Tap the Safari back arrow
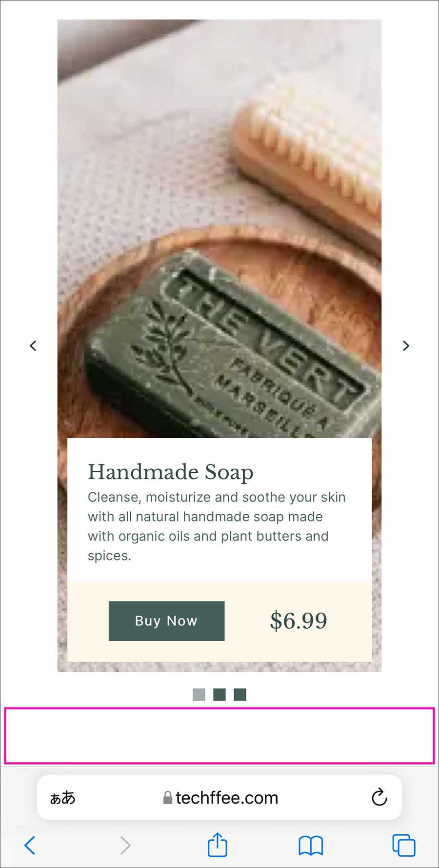This screenshot has height=868, width=439. pyautogui.click(x=30, y=845)
